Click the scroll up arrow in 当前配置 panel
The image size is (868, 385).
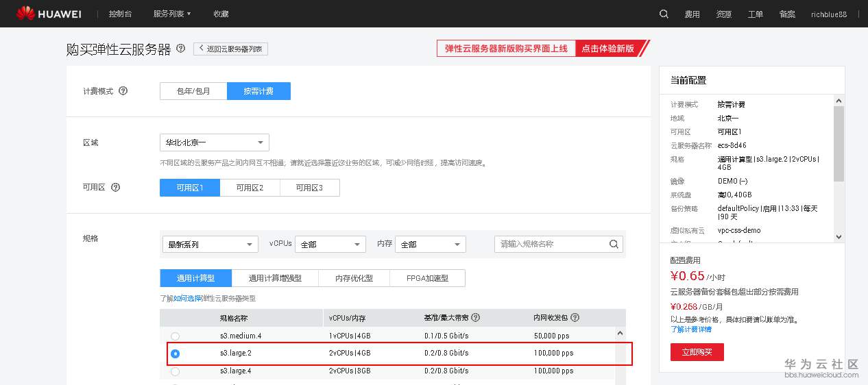pyautogui.click(x=839, y=101)
